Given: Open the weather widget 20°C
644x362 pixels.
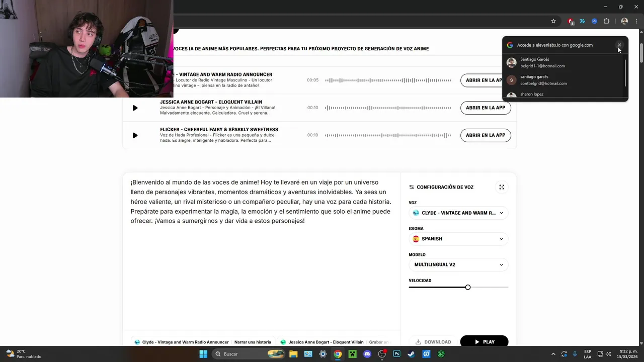Looking at the screenshot, I should (x=23, y=354).
